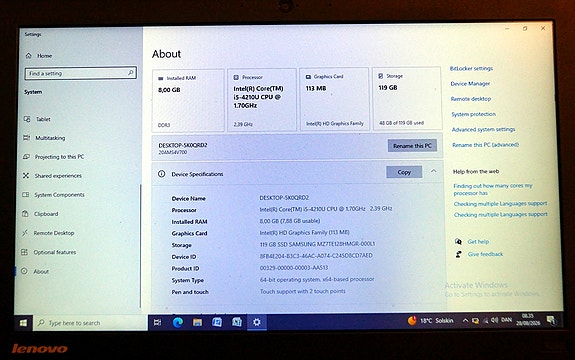Click the Get help link
Screen dimensions: 575x360
click(478, 242)
